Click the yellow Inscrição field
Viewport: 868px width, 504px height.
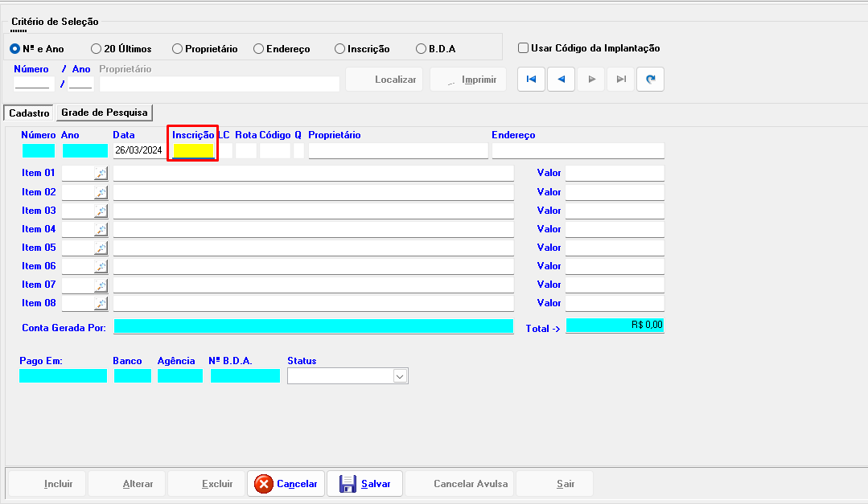(193, 150)
